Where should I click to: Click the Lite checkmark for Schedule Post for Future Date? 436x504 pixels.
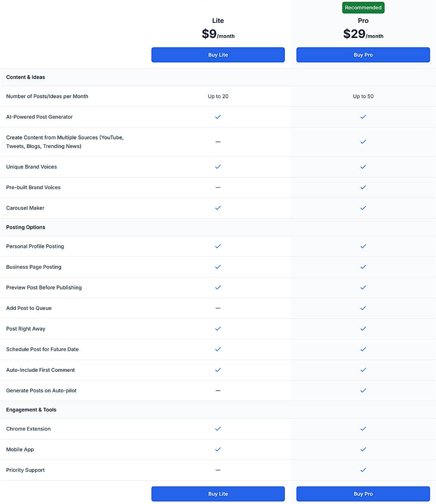(218, 349)
